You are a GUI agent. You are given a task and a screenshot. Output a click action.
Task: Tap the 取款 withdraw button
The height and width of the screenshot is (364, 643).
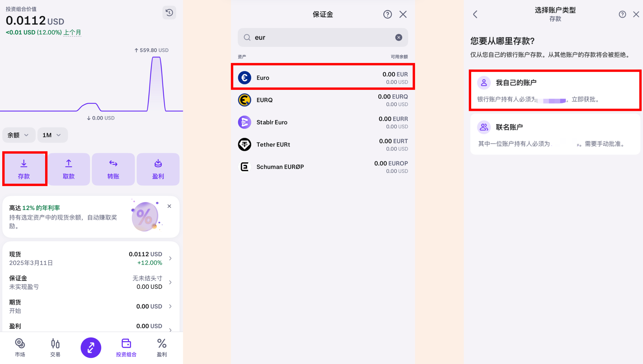point(69,169)
